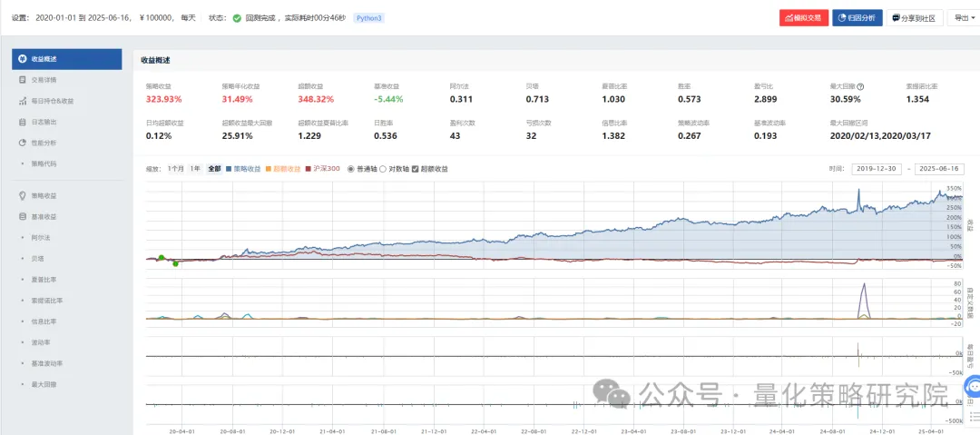Uncheck the 超额收益 checkbox
The height and width of the screenshot is (435, 980).
click(x=415, y=169)
